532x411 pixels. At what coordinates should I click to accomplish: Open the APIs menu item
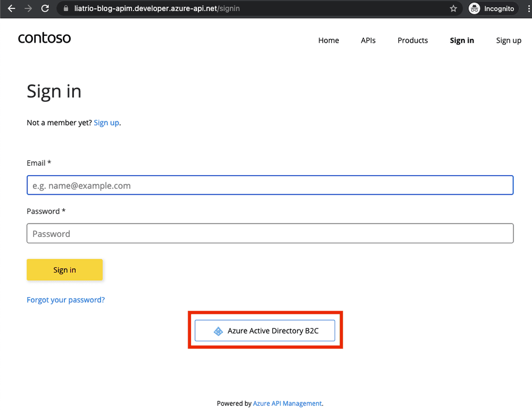point(368,40)
